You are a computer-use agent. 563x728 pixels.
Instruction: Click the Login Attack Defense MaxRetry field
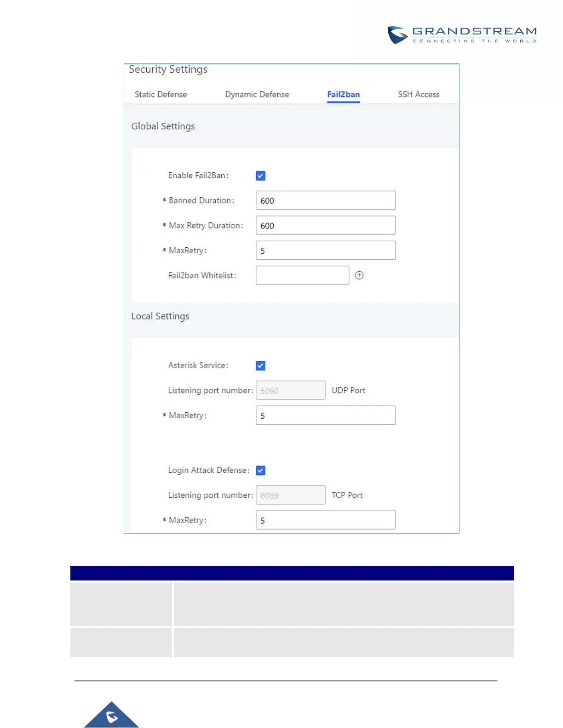click(x=326, y=520)
